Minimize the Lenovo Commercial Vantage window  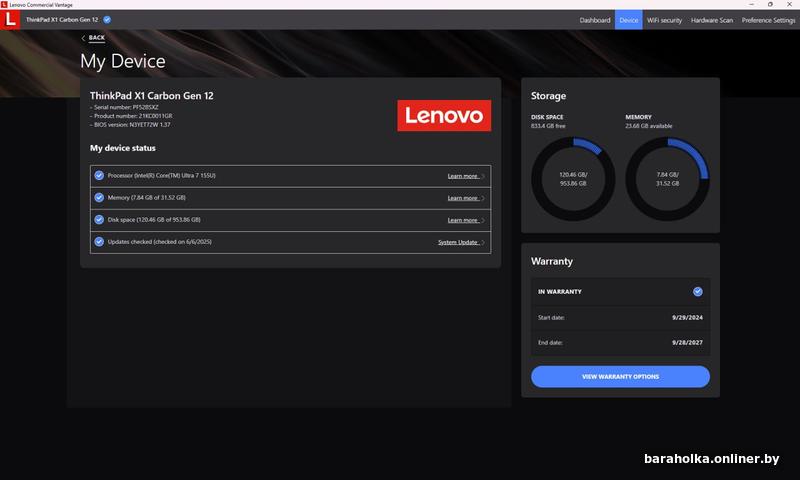751,4
